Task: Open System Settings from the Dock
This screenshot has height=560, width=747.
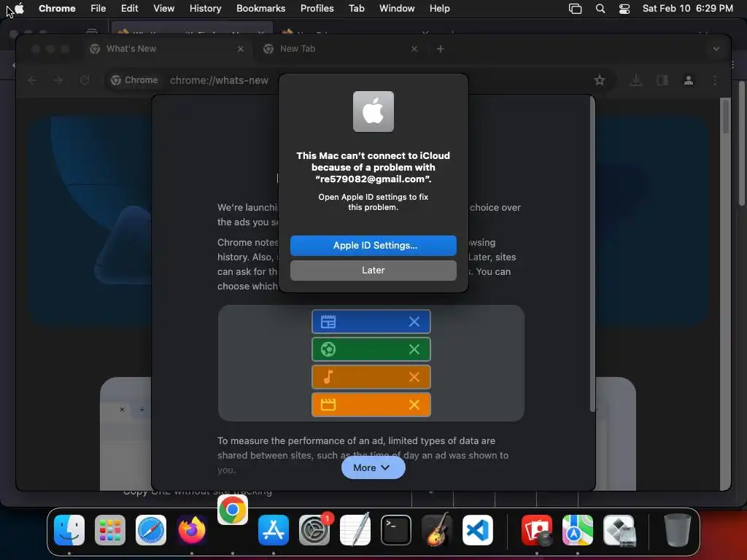Action: (x=314, y=530)
